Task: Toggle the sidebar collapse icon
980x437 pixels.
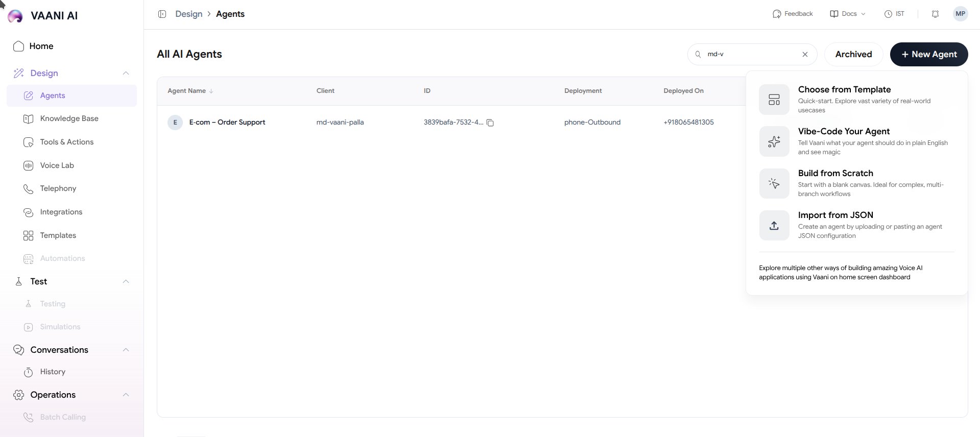Action: tap(162, 14)
